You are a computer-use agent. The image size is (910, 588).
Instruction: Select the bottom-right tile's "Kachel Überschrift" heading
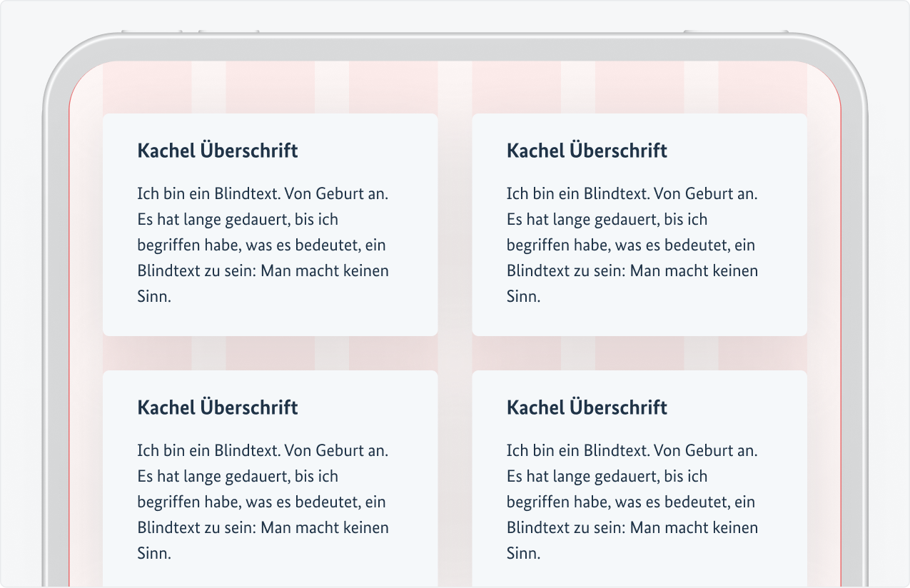(x=587, y=408)
